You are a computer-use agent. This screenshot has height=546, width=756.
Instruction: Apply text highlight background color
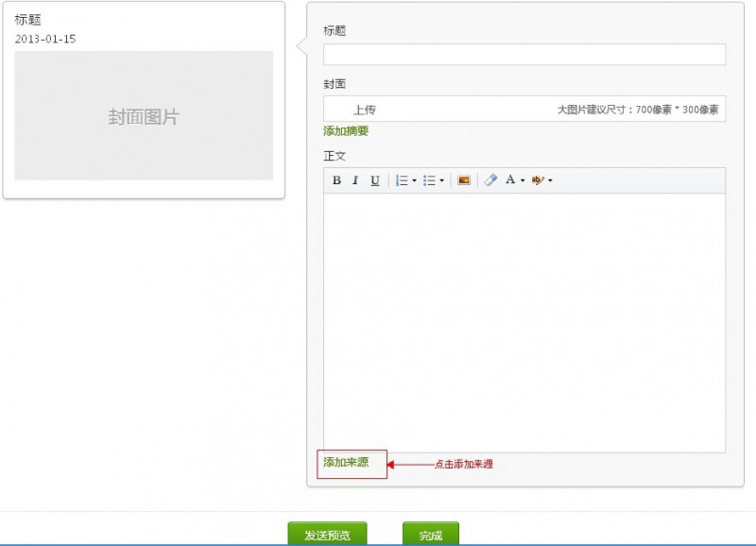click(537, 180)
